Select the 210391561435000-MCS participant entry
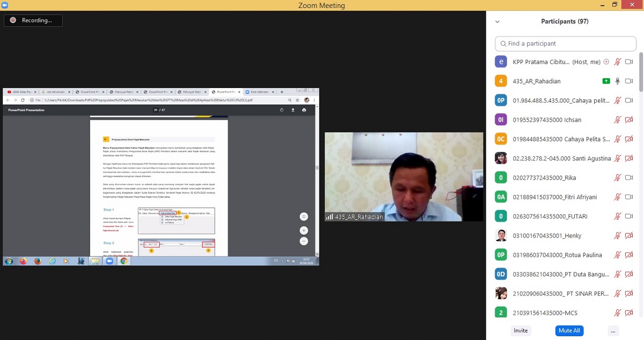This screenshot has width=644, height=340. tap(545, 313)
